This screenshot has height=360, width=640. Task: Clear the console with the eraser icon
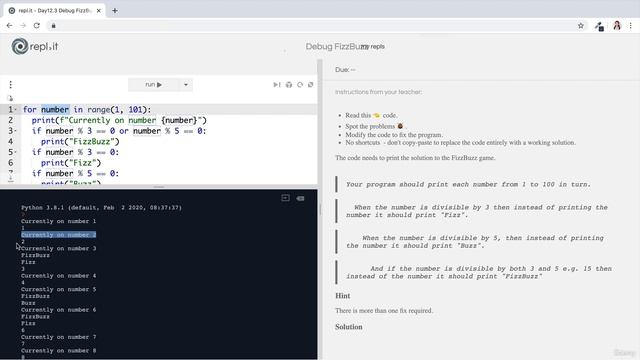click(300, 198)
